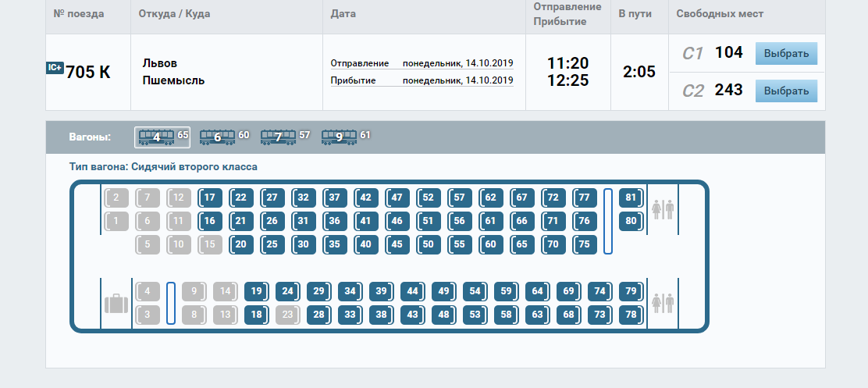
Task: Select seat 79
Action: [x=631, y=291]
